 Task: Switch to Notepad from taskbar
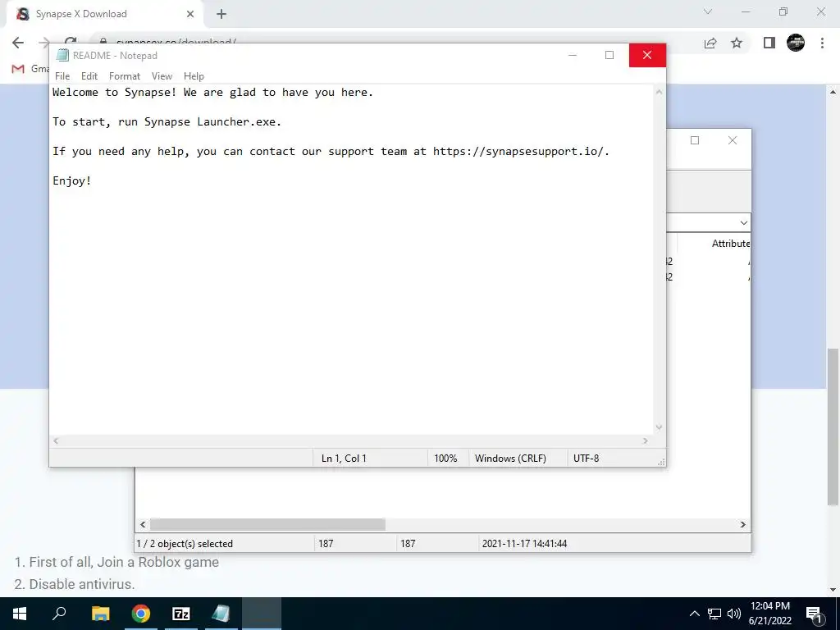click(x=221, y=614)
